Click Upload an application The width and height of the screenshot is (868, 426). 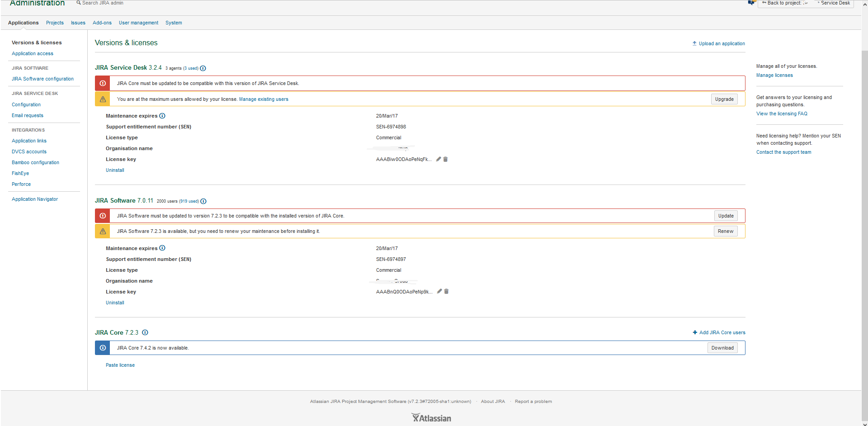click(719, 43)
